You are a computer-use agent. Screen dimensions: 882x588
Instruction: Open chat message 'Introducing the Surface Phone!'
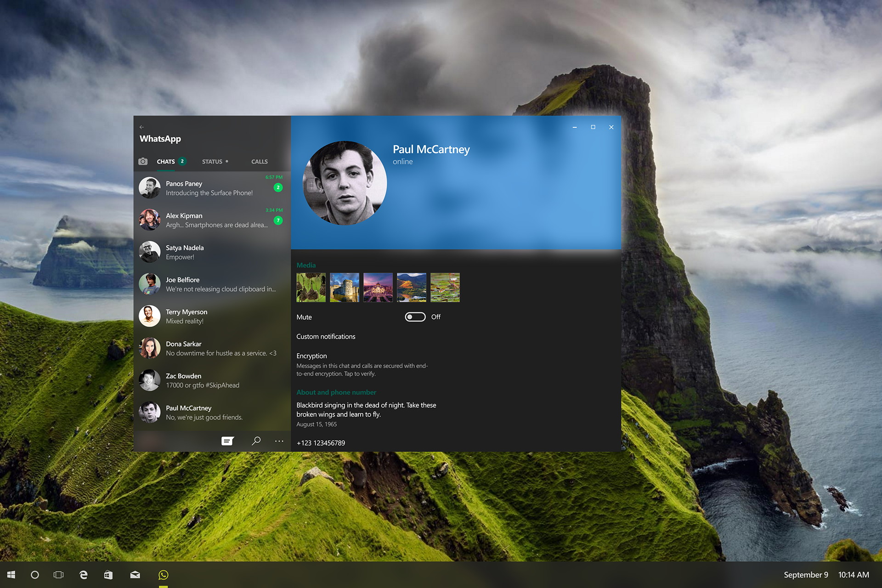[209, 193]
